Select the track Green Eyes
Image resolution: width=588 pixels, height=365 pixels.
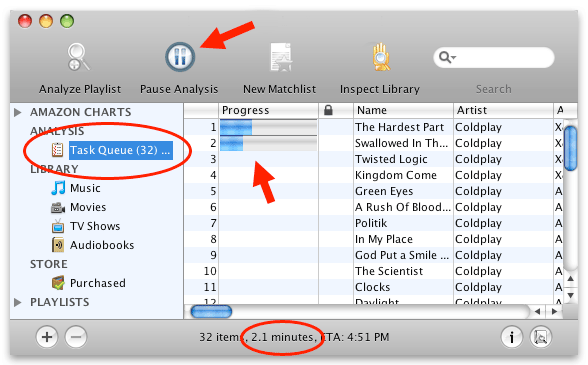pyautogui.click(x=384, y=191)
